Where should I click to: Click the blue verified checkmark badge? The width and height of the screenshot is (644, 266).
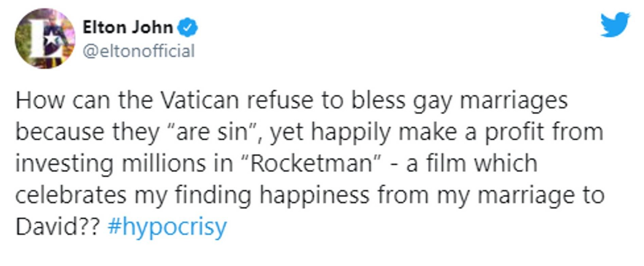tap(187, 27)
